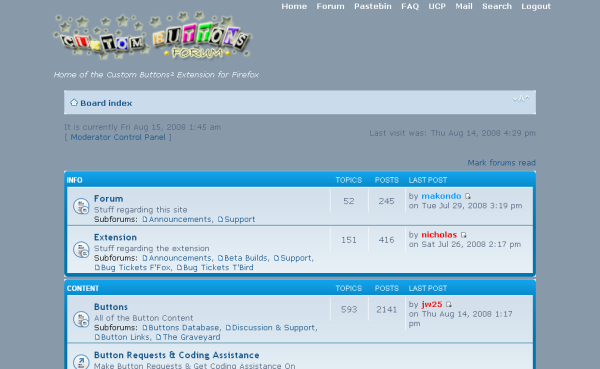Viewport: 600px width, 369px height.
Task: Open Button Requests & Coding Assistance
Action: pyautogui.click(x=177, y=355)
